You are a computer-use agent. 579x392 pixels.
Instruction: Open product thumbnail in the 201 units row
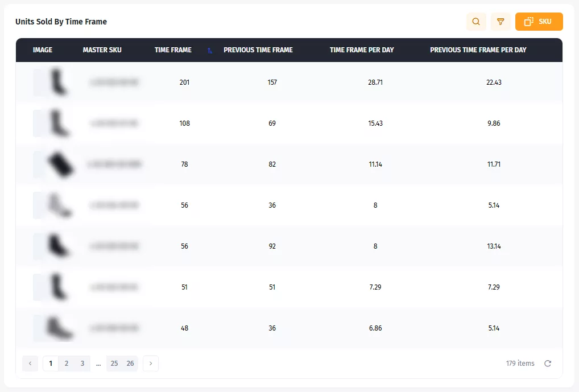52,82
